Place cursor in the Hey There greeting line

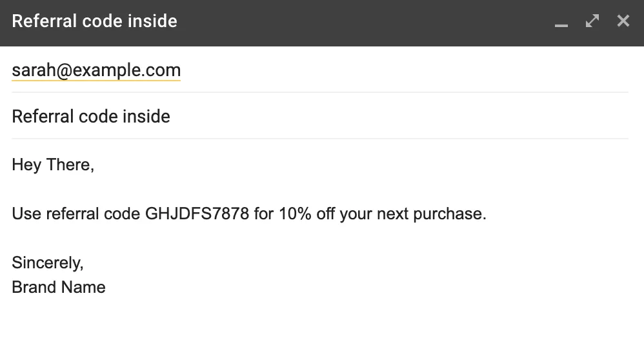(53, 164)
